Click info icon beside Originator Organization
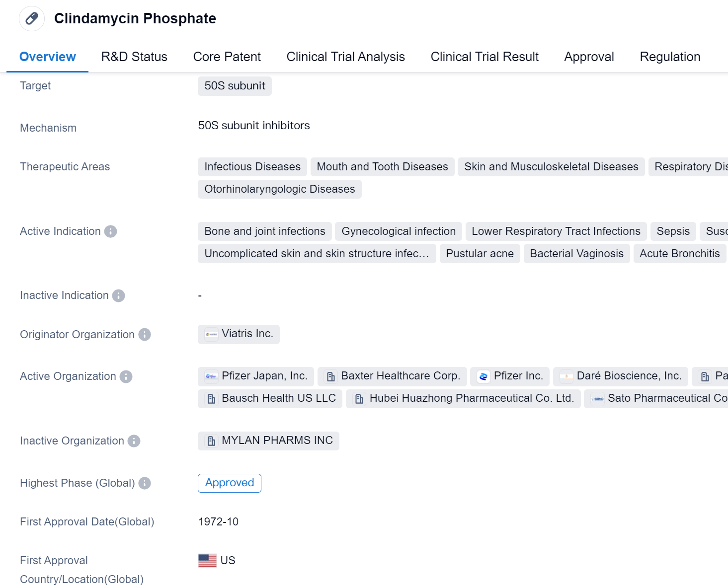The height and width of the screenshot is (587, 728). [145, 335]
